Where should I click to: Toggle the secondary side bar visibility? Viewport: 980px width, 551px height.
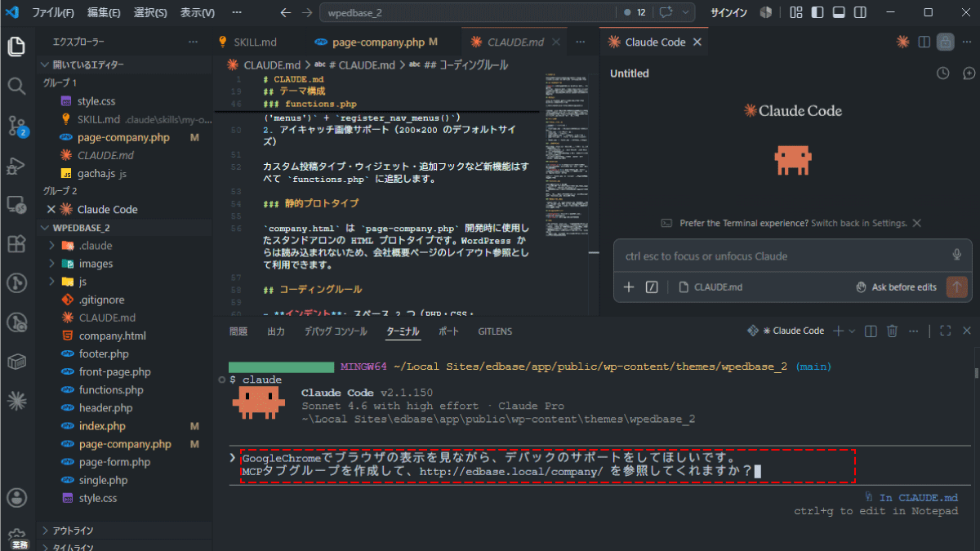(860, 12)
